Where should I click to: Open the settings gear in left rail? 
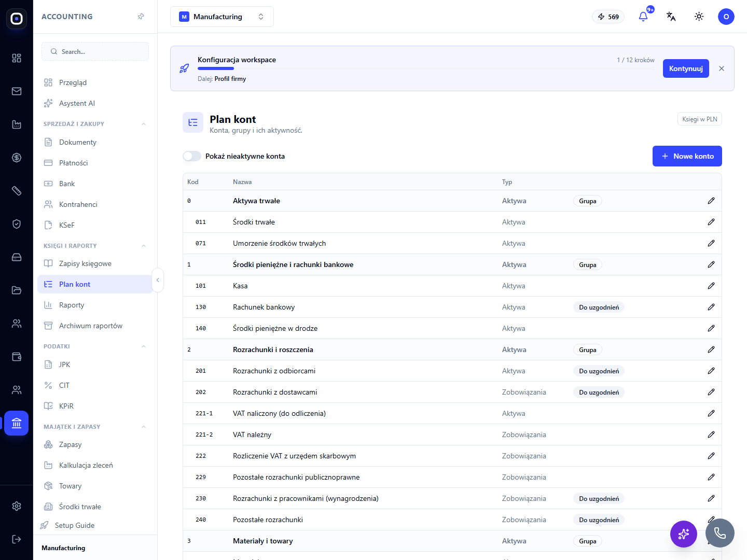(x=17, y=506)
